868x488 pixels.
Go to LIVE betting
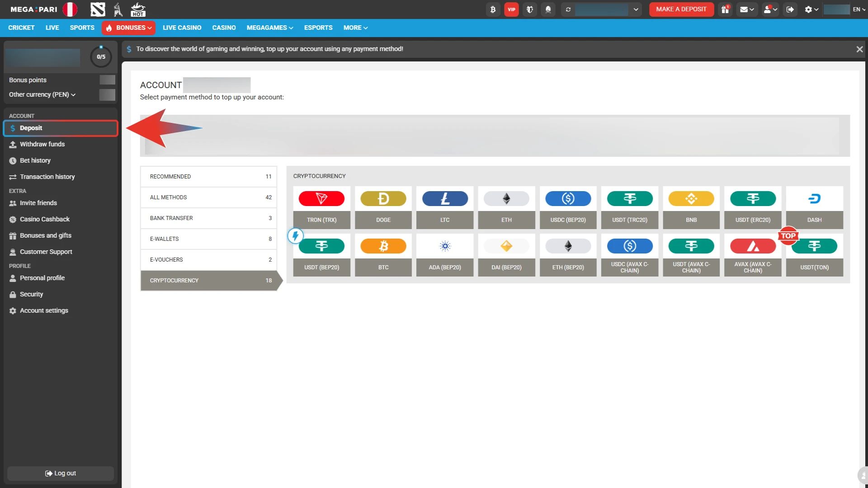52,28
